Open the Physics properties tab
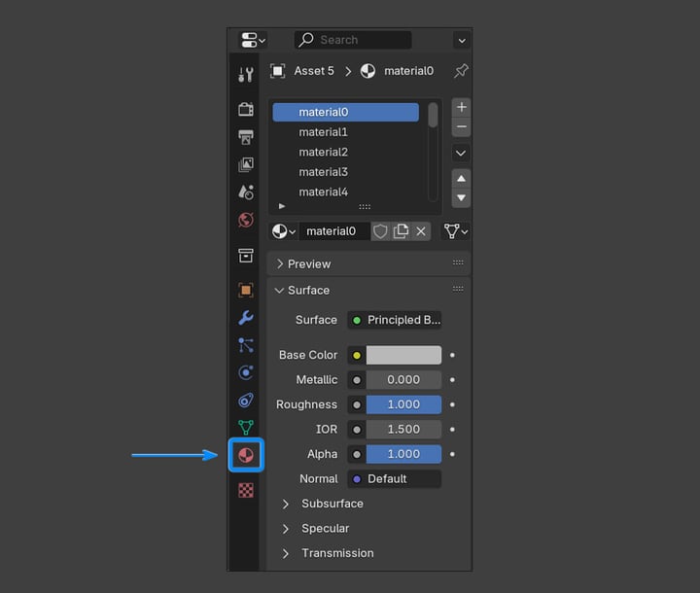The image size is (700, 593). coord(246,372)
